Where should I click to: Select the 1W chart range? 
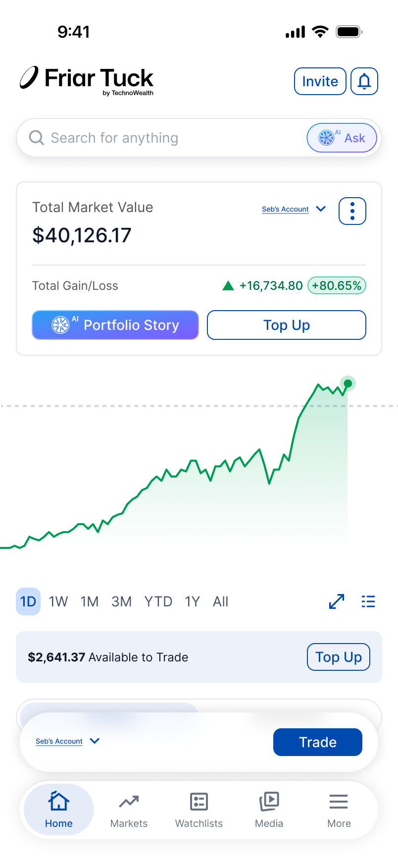click(58, 601)
